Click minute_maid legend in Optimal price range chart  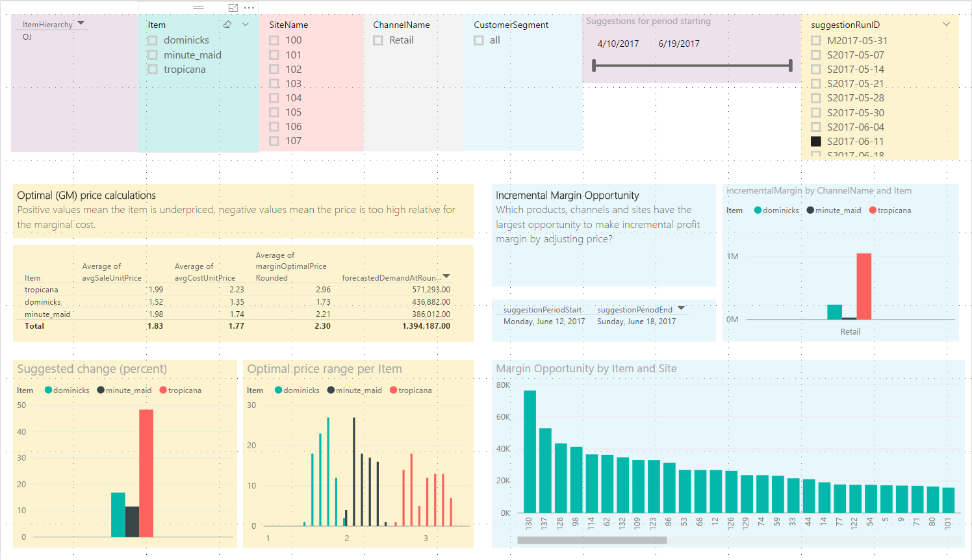click(x=354, y=390)
